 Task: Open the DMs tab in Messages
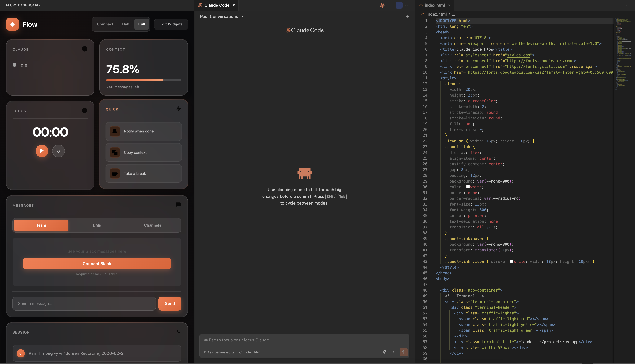(97, 225)
